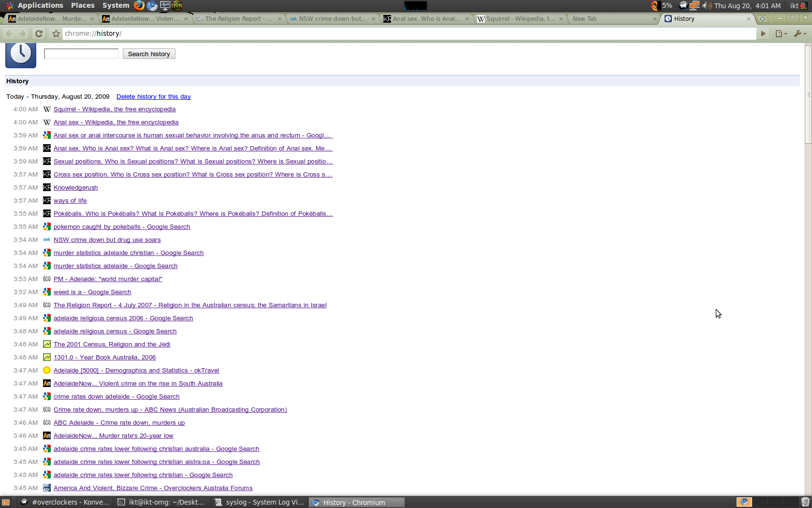Open a new tab with plus button
The height and width of the screenshot is (508, 812).
pyautogui.click(x=763, y=19)
